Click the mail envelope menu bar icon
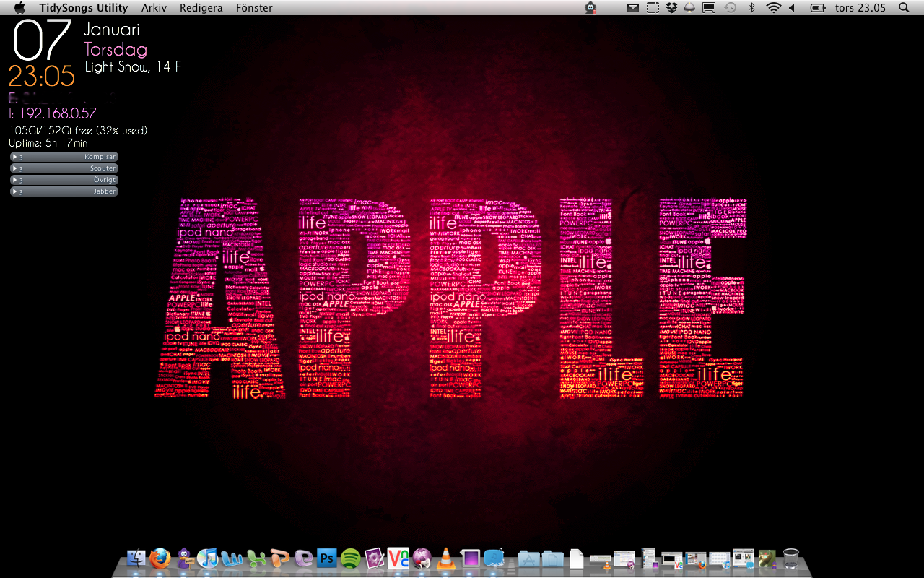Viewport: 924px width, 578px height. (x=632, y=7)
